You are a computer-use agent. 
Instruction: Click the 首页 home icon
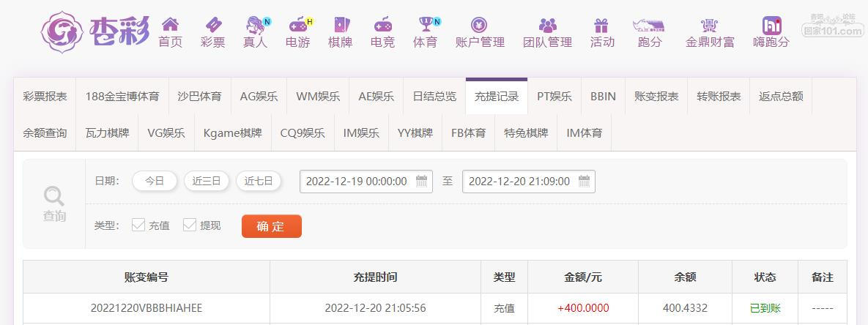click(170, 25)
